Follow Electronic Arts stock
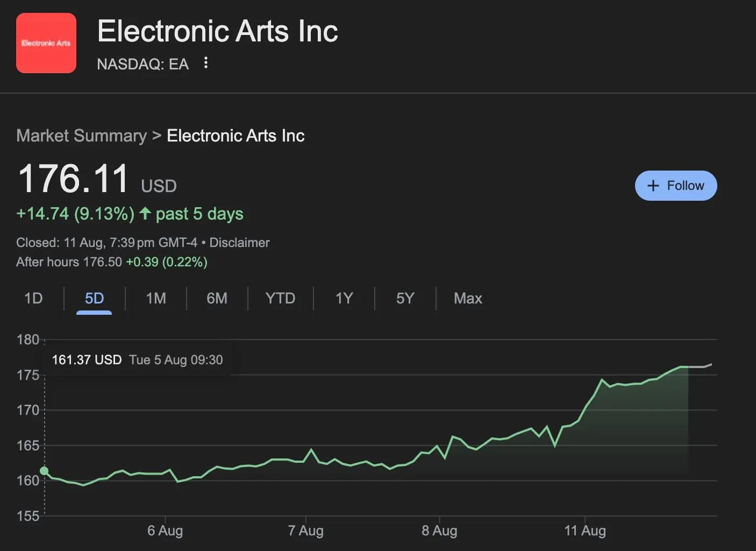756x551 pixels. point(676,186)
